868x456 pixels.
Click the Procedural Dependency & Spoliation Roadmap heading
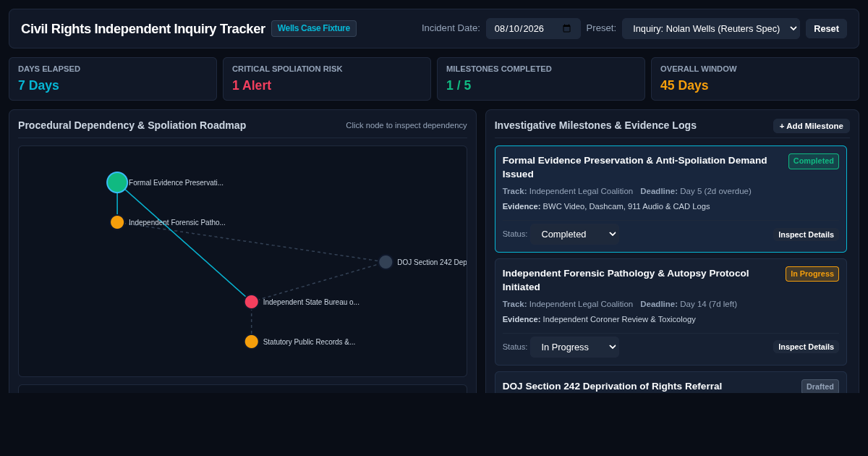(132, 125)
